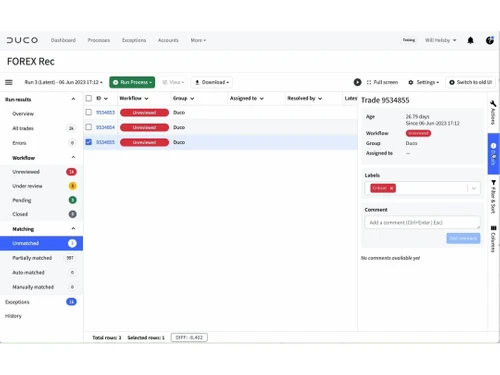Open the Actions wrench panel
This screenshot has width=500, height=375.
tap(493, 112)
